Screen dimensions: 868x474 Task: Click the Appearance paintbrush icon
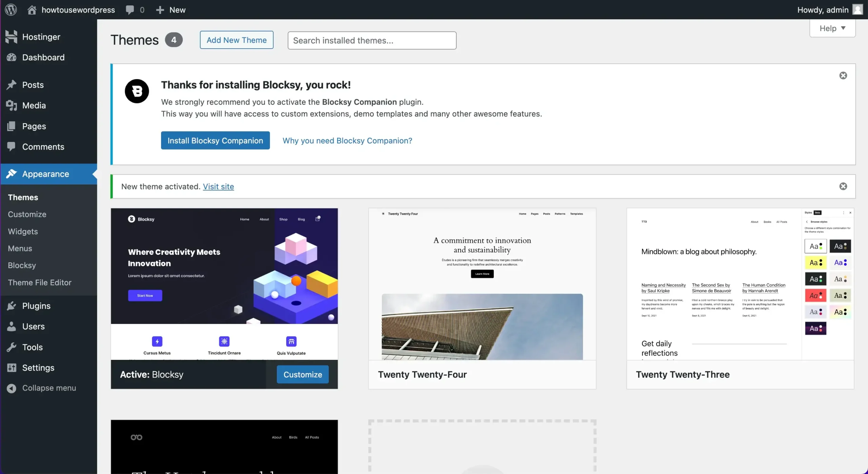tap(11, 174)
